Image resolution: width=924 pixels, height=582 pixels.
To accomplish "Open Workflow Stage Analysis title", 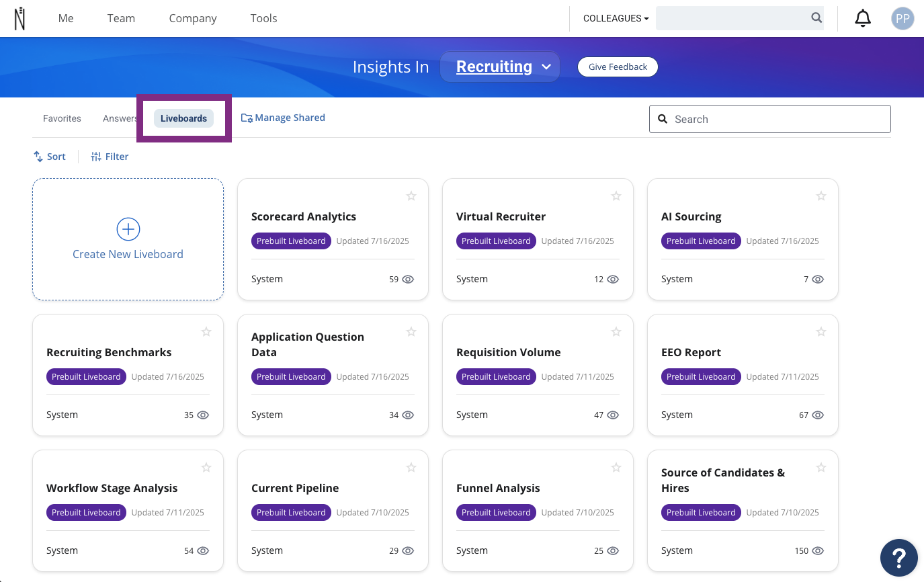I will coord(112,488).
